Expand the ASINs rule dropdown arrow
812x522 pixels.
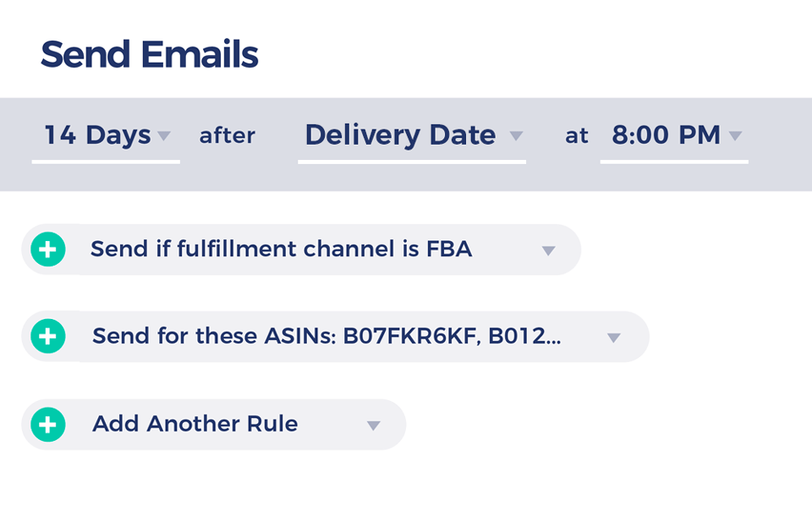point(614,338)
